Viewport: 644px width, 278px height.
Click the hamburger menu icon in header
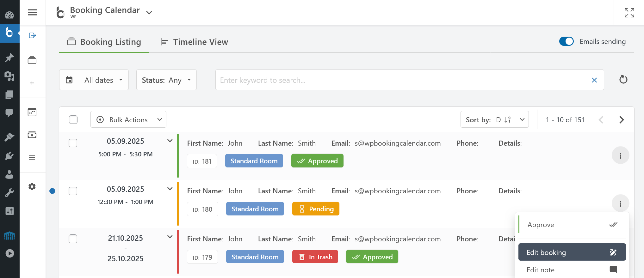[33, 12]
